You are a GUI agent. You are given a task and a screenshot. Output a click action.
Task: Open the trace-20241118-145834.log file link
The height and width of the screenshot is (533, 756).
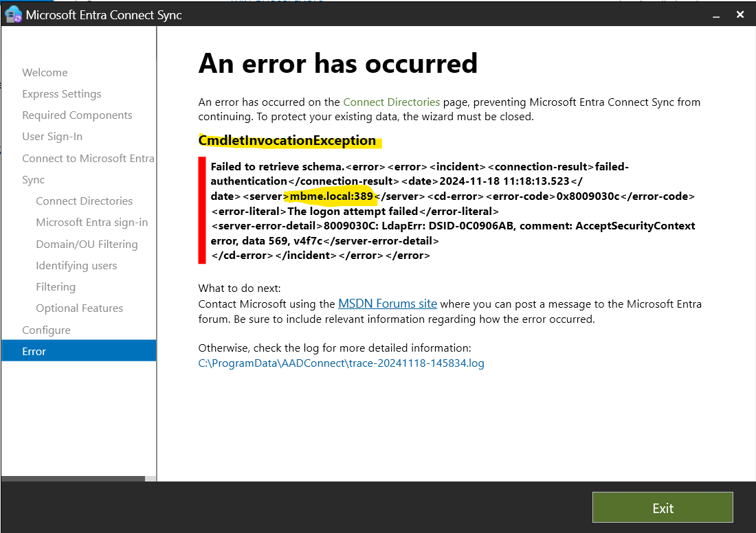click(342, 363)
